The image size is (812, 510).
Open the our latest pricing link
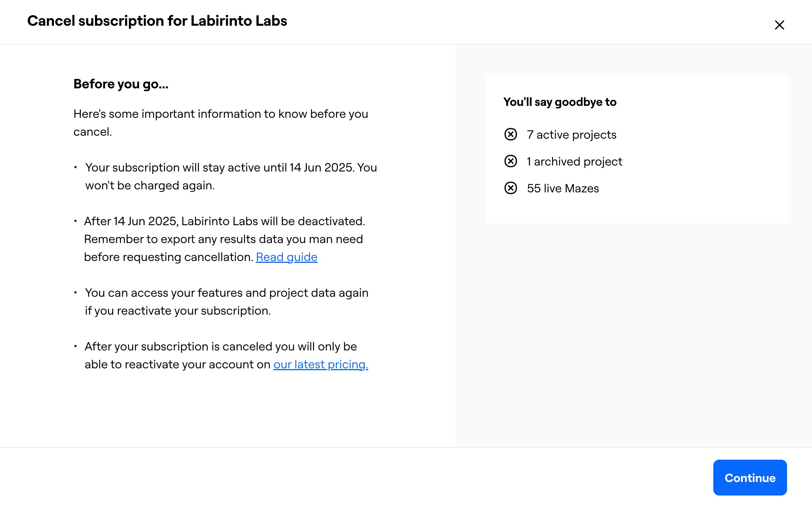321,364
